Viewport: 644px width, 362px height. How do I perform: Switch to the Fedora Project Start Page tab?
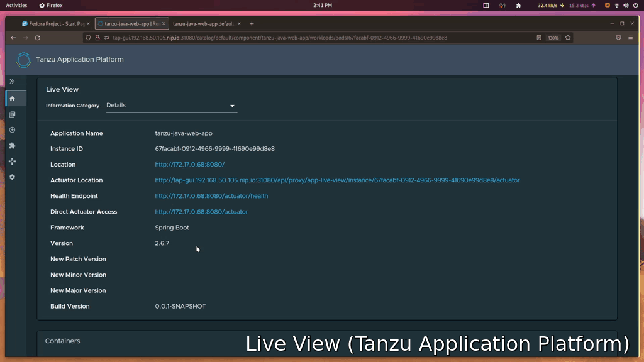[x=53, y=24]
